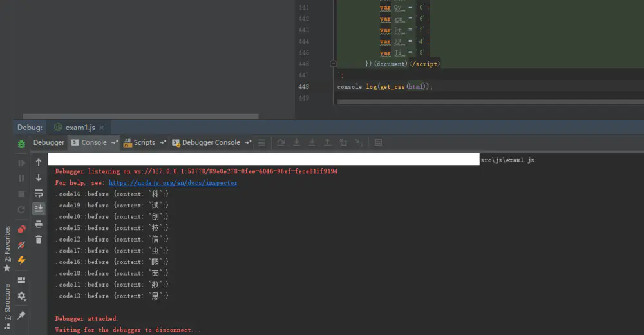This screenshot has width=644, height=335.
Task: Click Show Execution Point lines icon
Action: tap(261, 142)
